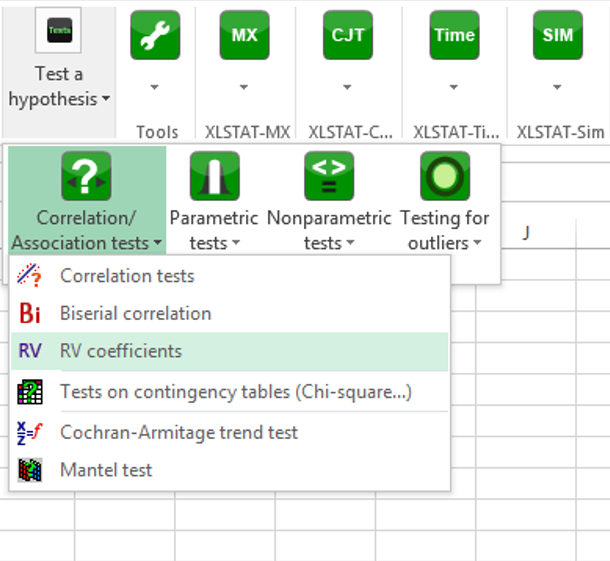Expand the Time dropdown arrow
Viewport: 610px width, 561px height.
454,87
